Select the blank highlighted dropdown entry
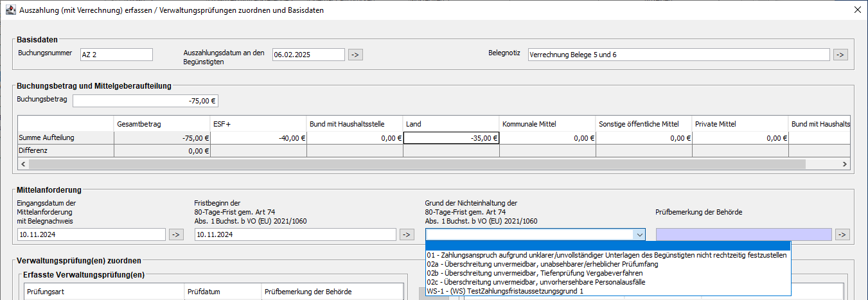The height and width of the screenshot is (300, 868). pos(607,246)
